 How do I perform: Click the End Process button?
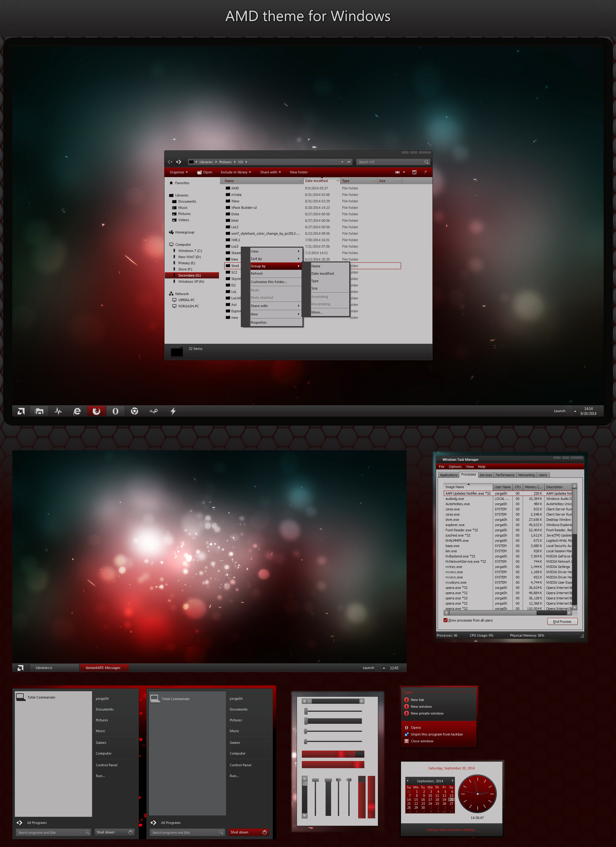(x=562, y=622)
